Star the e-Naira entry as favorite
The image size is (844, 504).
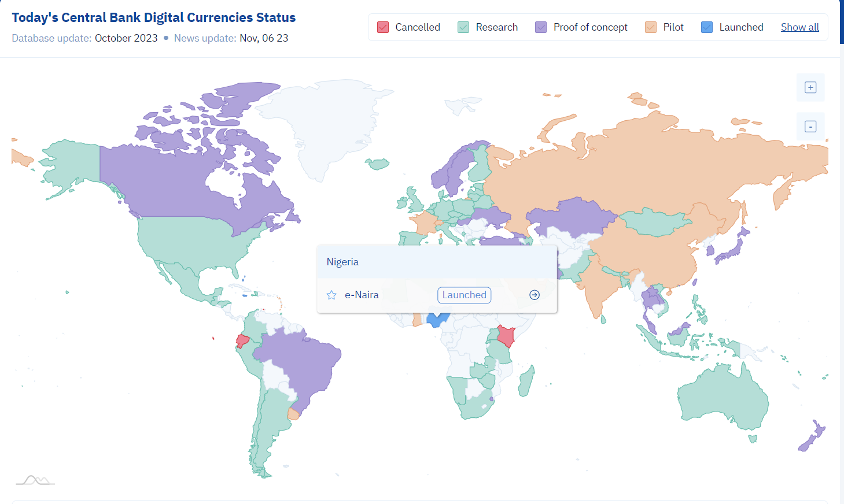(x=331, y=295)
